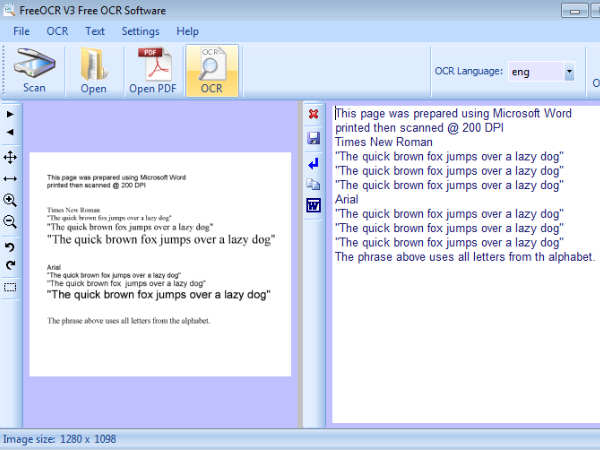
Task: Export the text to Microsoft Word
Action: [313, 206]
